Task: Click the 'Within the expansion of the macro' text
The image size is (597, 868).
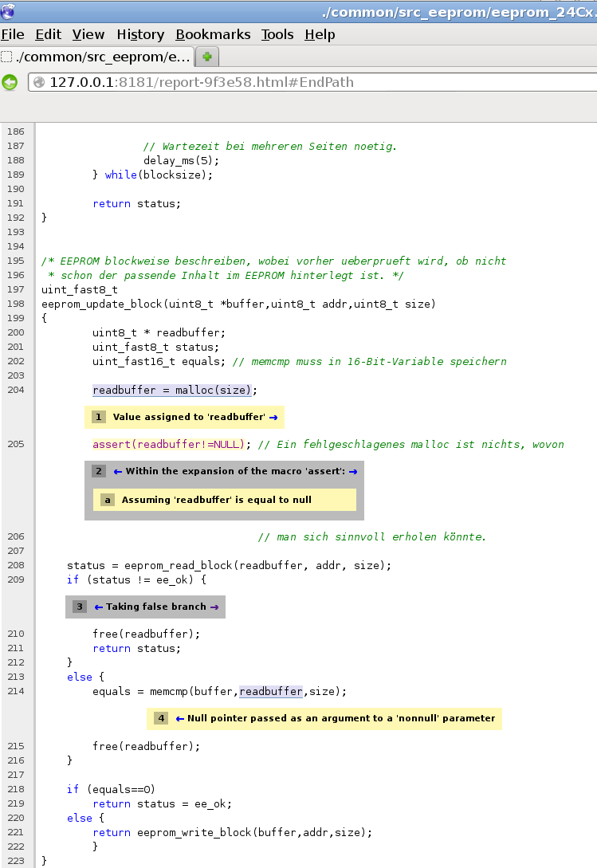Action: coord(235,471)
